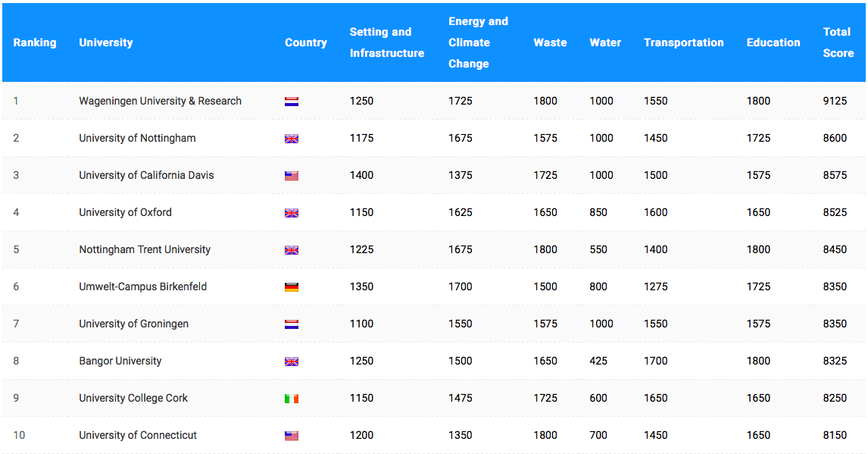Open University of Nottingham entry

pyautogui.click(x=137, y=138)
